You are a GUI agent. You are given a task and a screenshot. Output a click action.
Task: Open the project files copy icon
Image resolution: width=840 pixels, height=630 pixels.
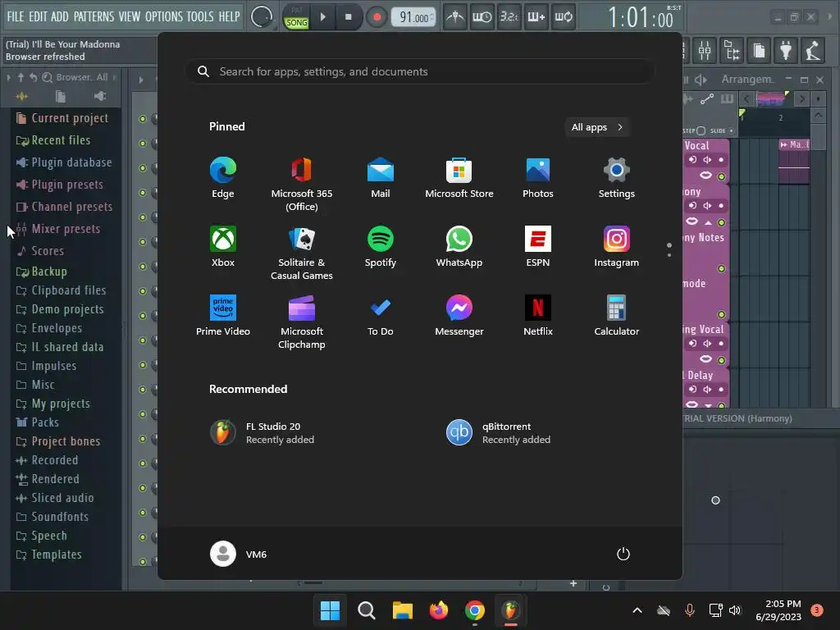759,51
